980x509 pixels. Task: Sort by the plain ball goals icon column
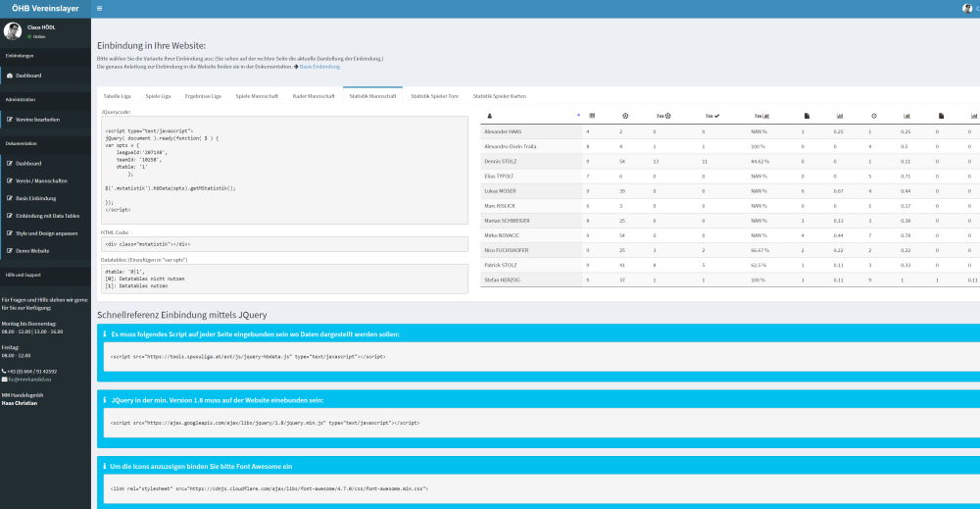tap(625, 116)
